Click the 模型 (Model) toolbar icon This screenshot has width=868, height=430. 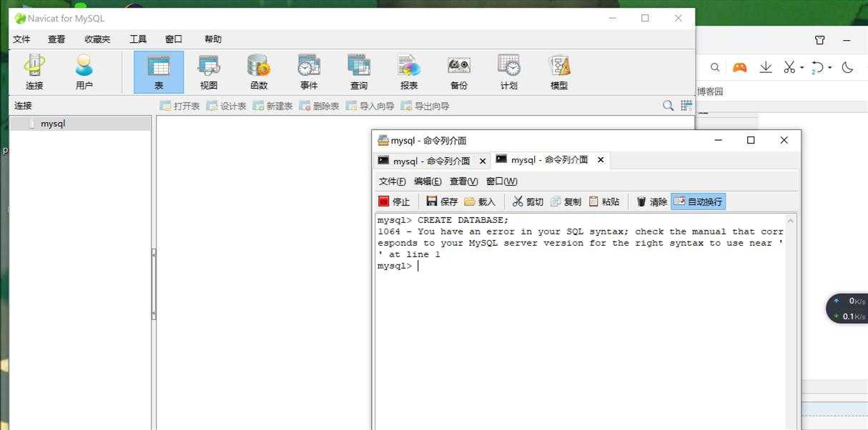559,72
